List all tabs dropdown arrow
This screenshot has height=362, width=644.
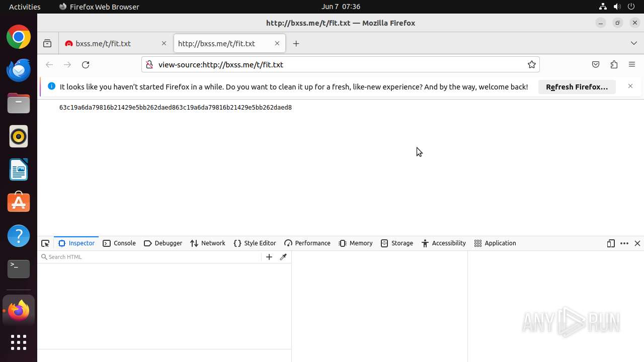pyautogui.click(x=634, y=44)
